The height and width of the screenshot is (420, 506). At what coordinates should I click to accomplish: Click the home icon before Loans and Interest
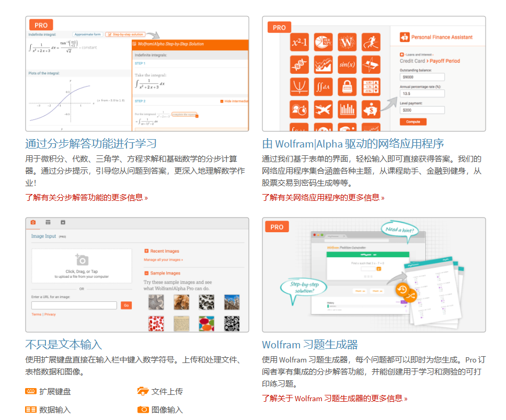(x=402, y=54)
